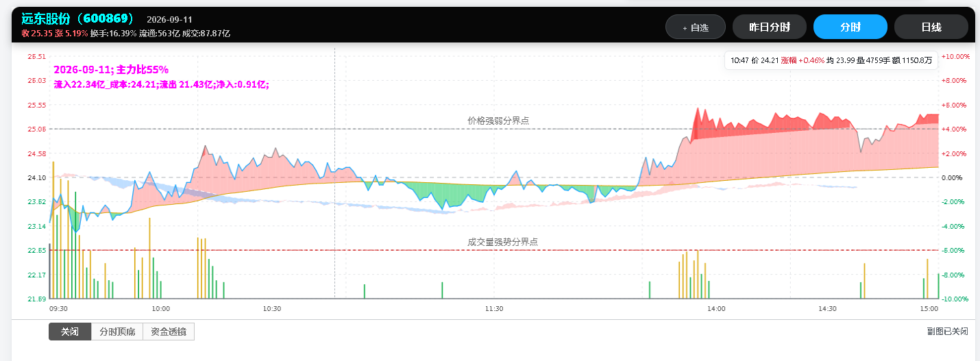This screenshot has width=980, height=361.
Task: Switch to 分时 intraday view
Action: click(x=850, y=27)
